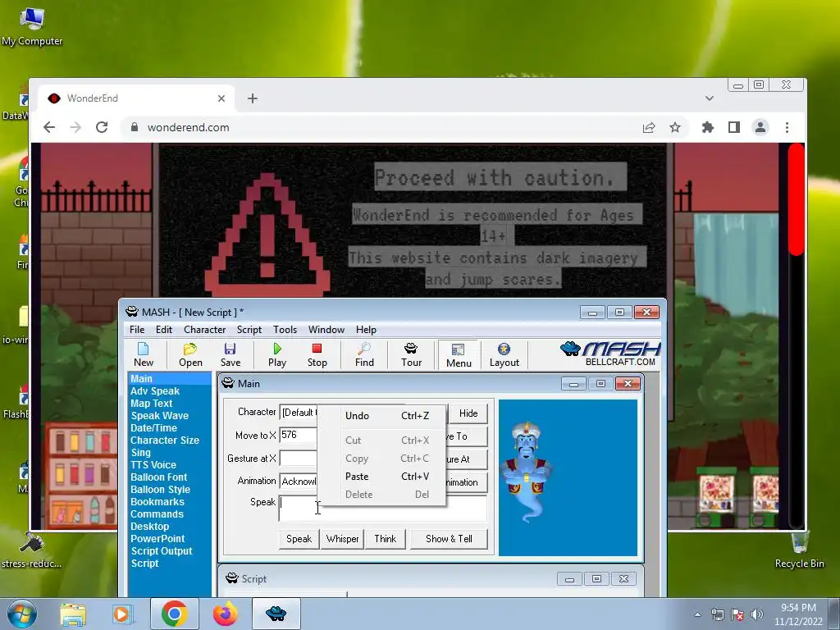Open My Computer desktop icon
This screenshot has width=840, height=630.
(32, 27)
